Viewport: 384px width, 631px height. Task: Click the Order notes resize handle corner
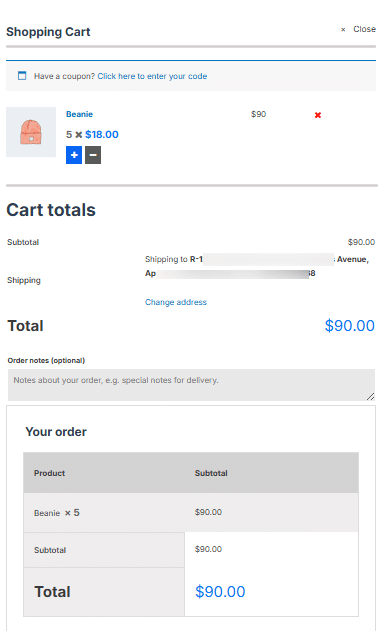(371, 396)
